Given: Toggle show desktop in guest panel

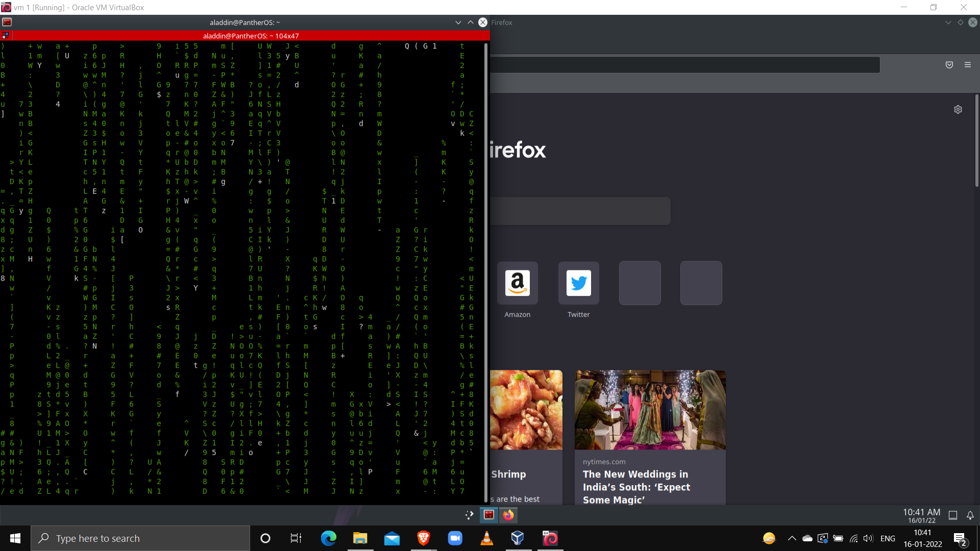Looking at the screenshot, I should [952, 515].
